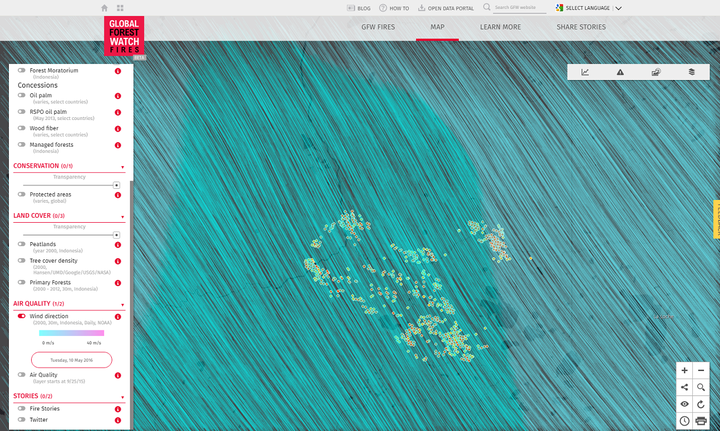Viewport: 720px width, 431px height.
Task: Open the Learn More tab
Action: tap(501, 27)
